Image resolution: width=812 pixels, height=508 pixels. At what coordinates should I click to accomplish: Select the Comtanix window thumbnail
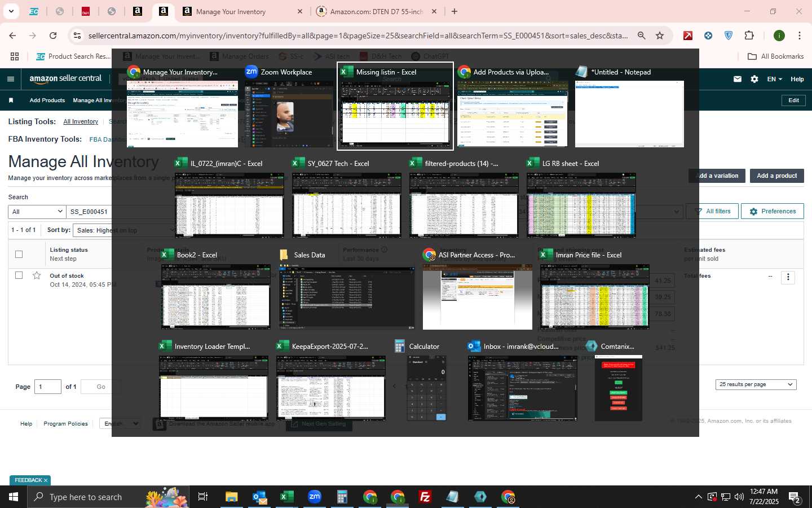coord(618,380)
